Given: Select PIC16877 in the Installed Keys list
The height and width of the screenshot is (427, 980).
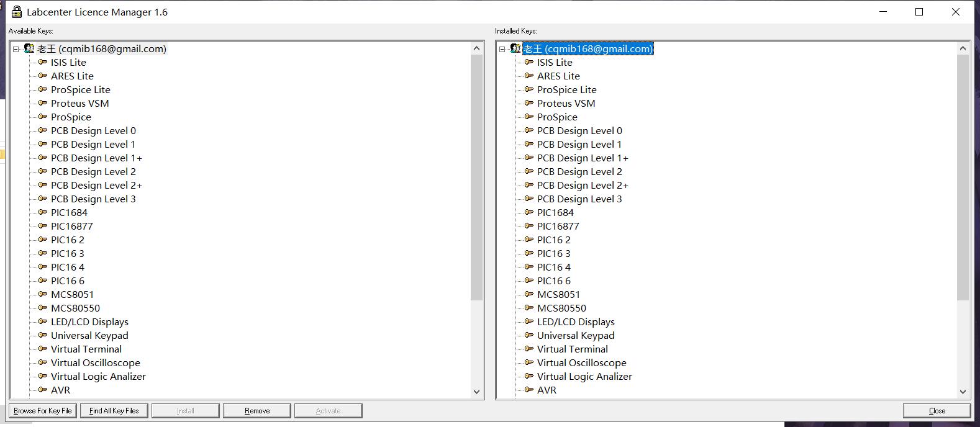Looking at the screenshot, I should [558, 226].
